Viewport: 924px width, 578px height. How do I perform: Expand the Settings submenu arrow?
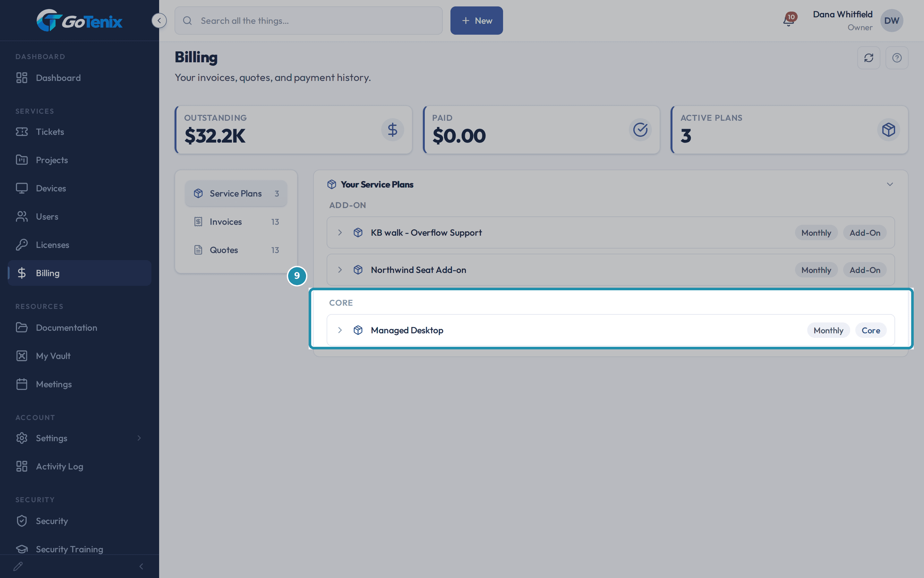(x=139, y=438)
